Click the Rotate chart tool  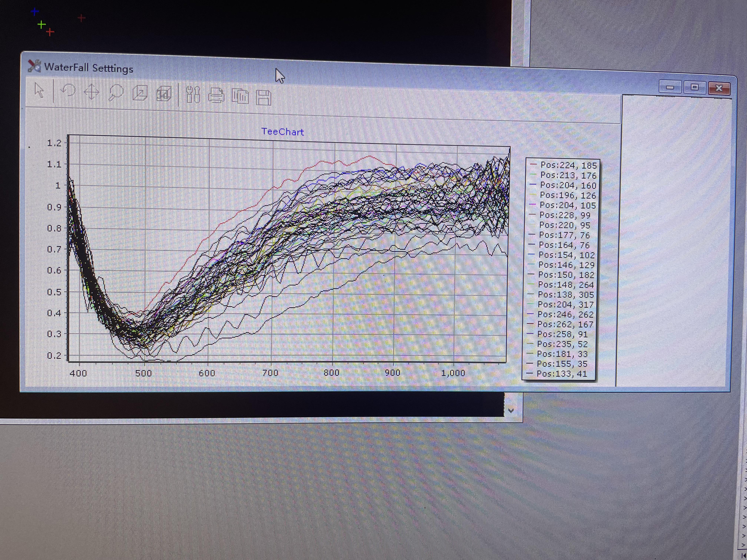tap(69, 91)
